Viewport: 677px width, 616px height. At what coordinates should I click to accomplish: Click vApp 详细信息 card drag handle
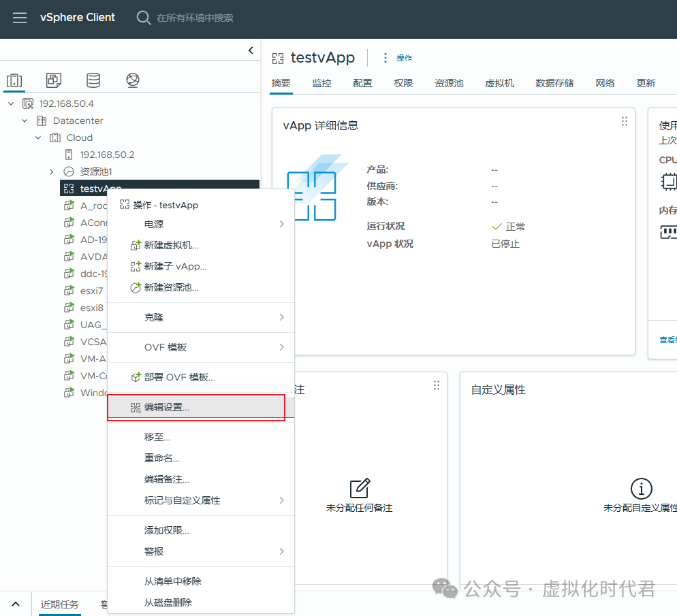[625, 121]
